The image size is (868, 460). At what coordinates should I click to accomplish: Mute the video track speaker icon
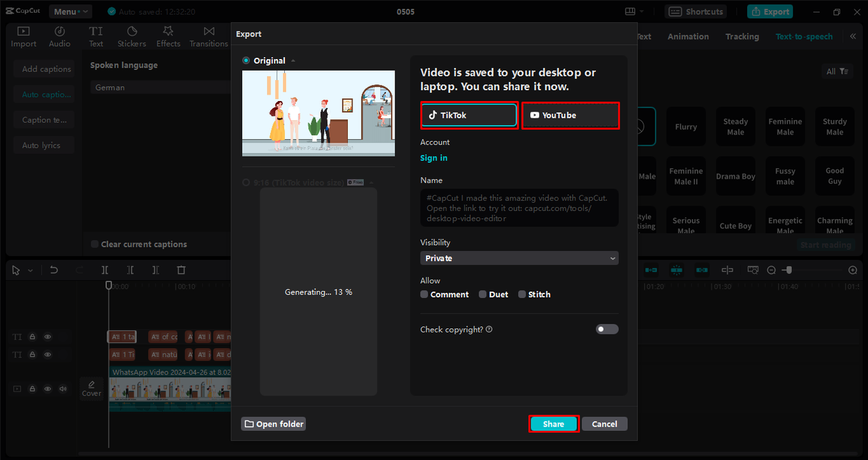click(63, 389)
